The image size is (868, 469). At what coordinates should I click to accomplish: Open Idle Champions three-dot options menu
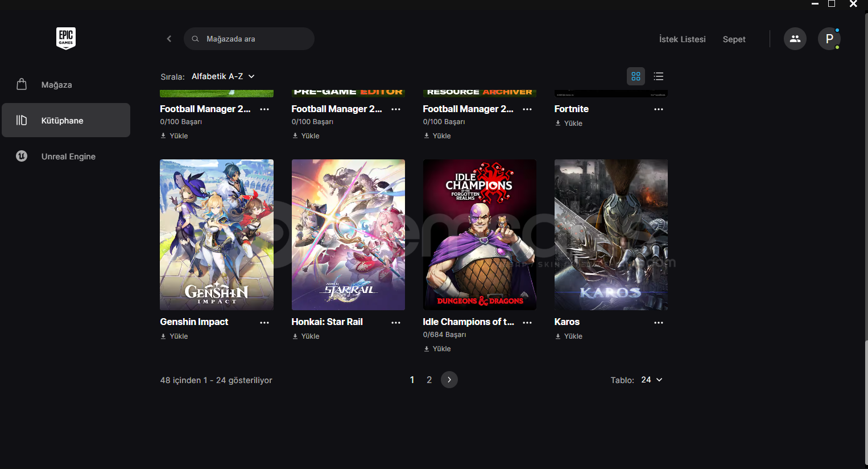pos(527,322)
